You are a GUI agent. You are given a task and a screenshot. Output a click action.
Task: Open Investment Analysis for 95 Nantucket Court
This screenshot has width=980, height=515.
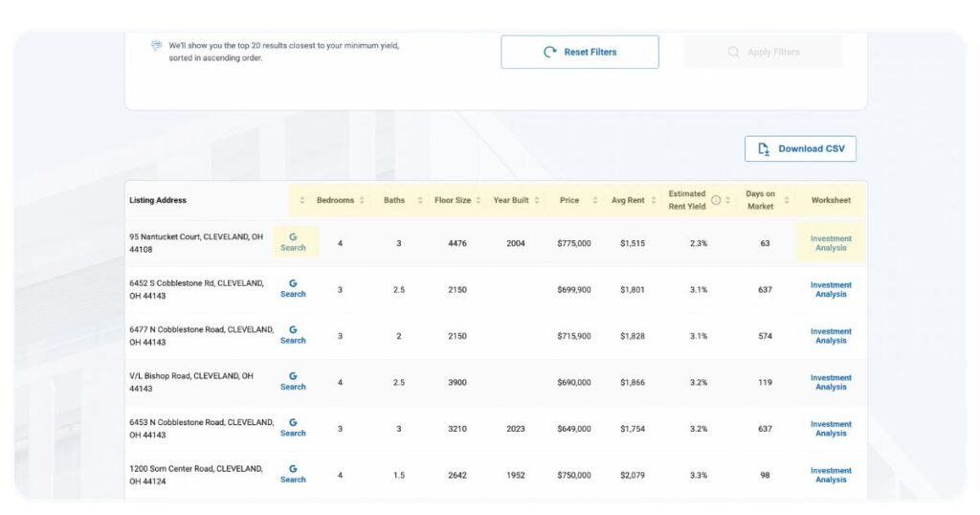[830, 243]
